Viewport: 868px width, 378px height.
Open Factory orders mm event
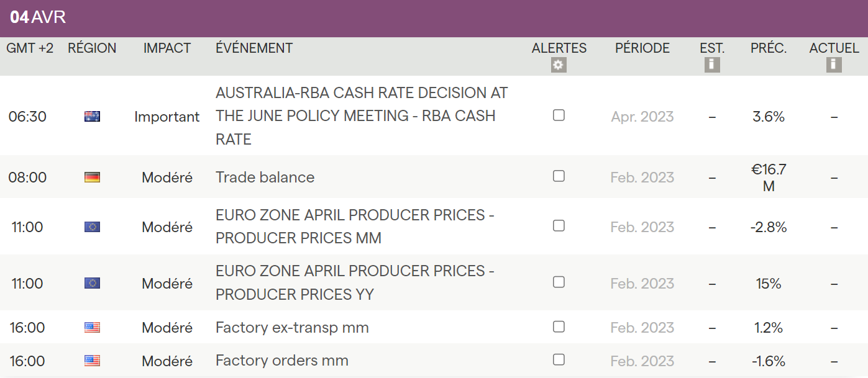(x=281, y=361)
